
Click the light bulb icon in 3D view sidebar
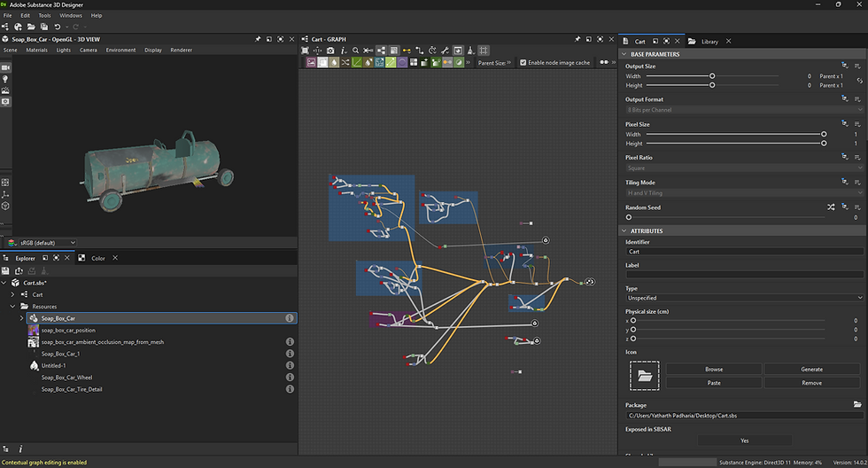coord(5,79)
